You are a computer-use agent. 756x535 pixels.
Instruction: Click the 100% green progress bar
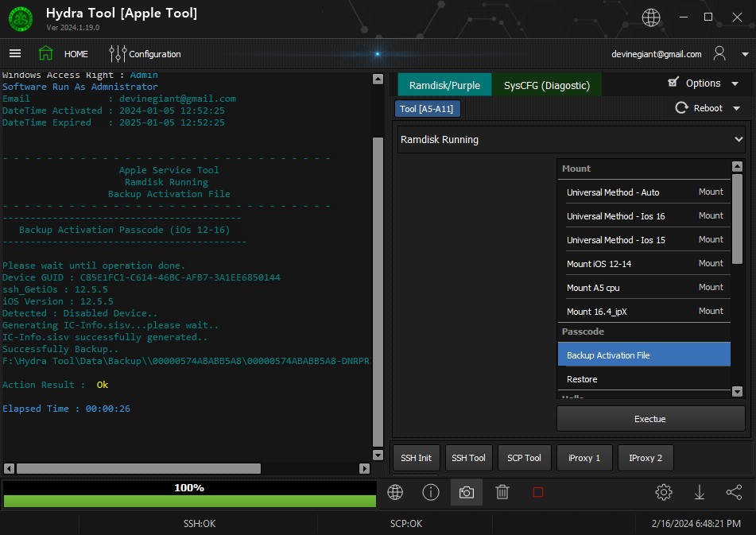pyautogui.click(x=189, y=502)
